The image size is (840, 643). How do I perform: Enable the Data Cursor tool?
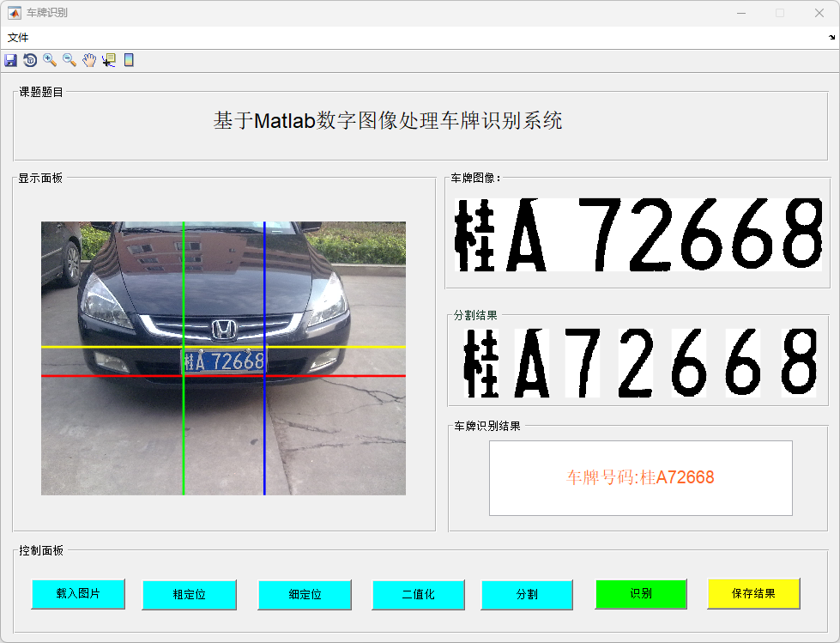click(108, 60)
